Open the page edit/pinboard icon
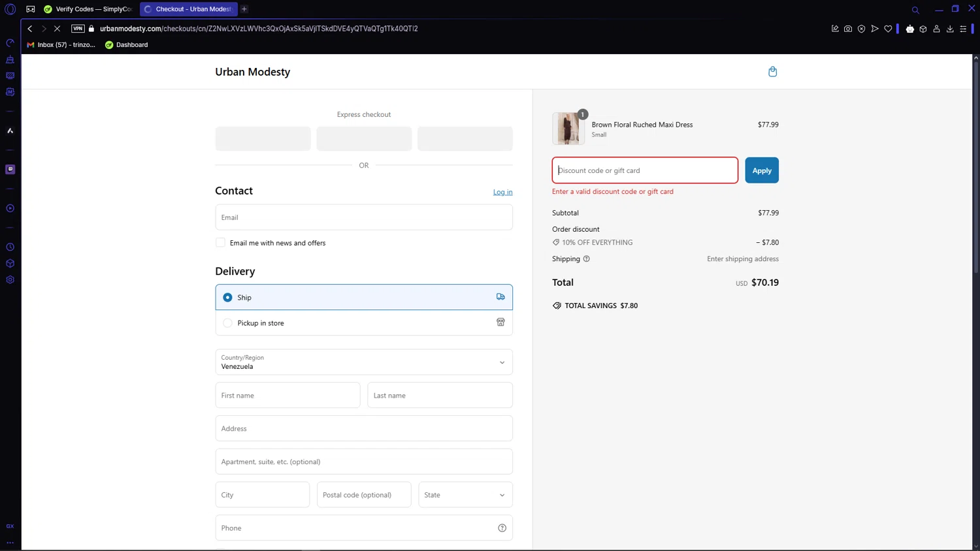This screenshot has height=551, width=980. 835,29
